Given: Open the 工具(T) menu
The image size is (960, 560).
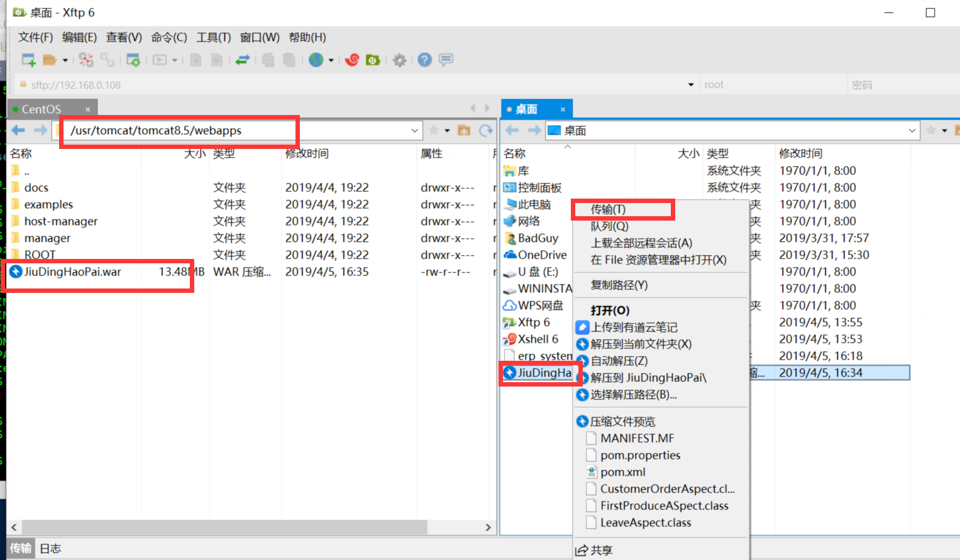Looking at the screenshot, I should point(214,38).
